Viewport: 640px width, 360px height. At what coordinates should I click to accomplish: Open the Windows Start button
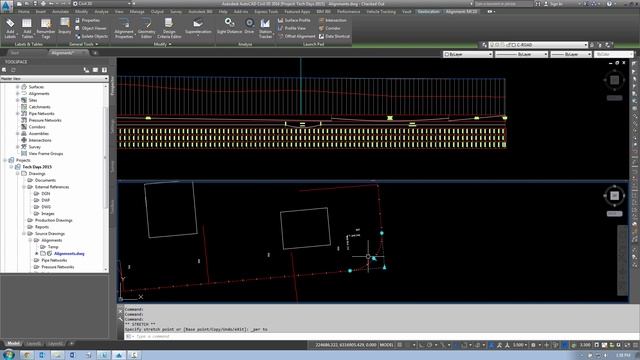(8, 355)
